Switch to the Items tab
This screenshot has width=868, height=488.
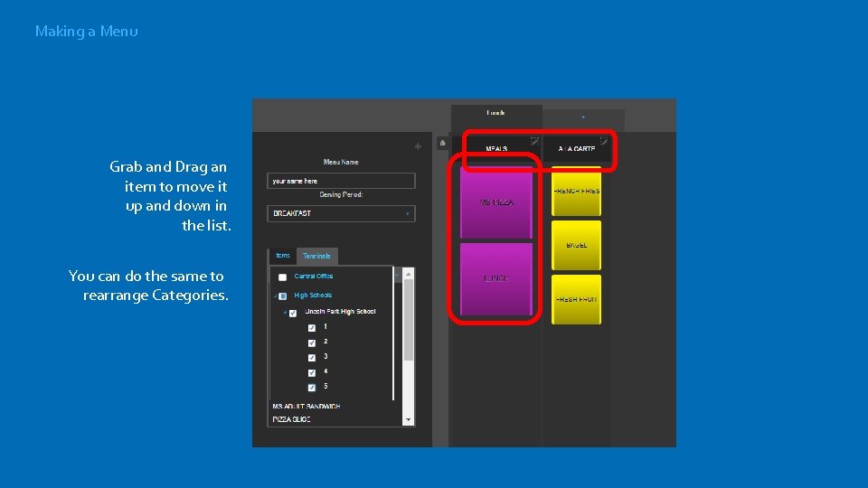click(x=283, y=256)
